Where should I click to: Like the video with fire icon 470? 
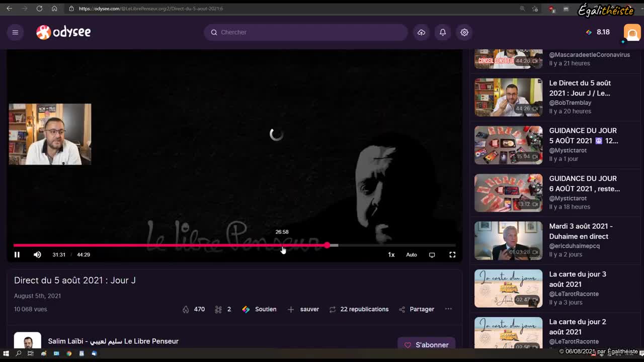194,309
